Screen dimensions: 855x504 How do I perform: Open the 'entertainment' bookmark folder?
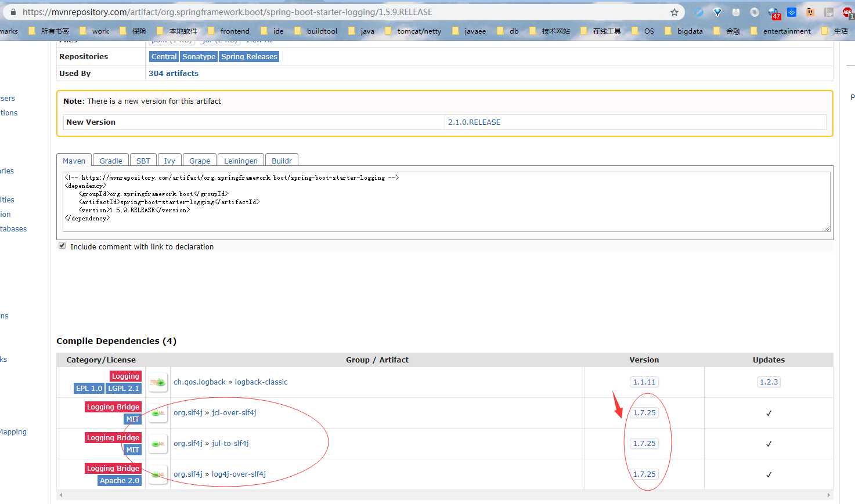(781, 31)
